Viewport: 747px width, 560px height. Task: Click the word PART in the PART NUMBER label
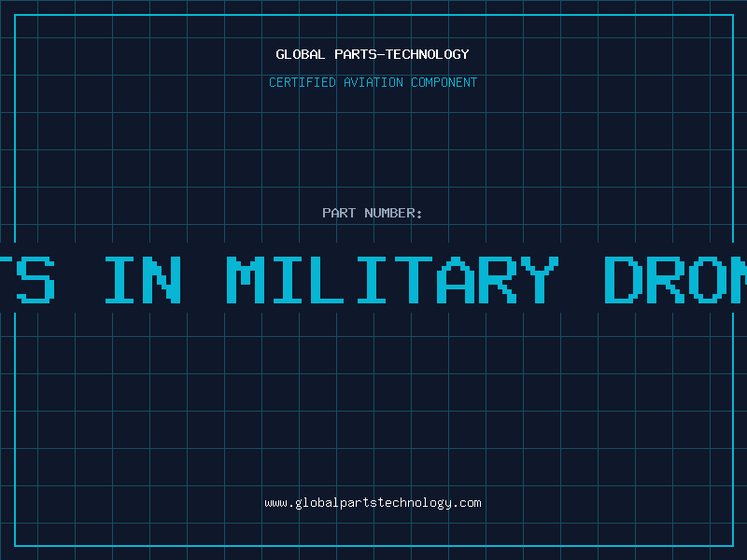339,213
